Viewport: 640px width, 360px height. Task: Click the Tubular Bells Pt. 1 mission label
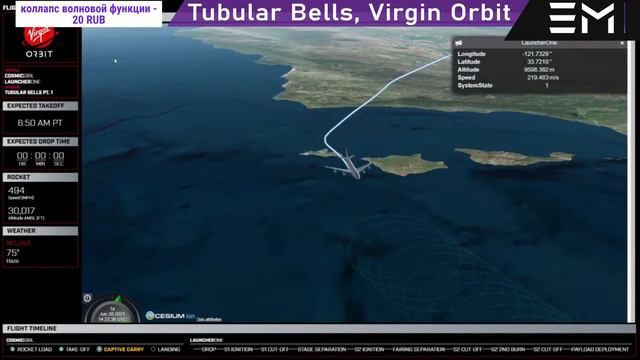(x=29, y=93)
